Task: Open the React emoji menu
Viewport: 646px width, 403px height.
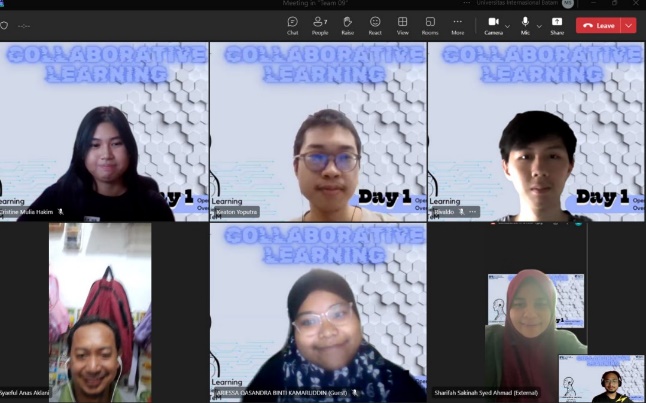Action: 375,26
